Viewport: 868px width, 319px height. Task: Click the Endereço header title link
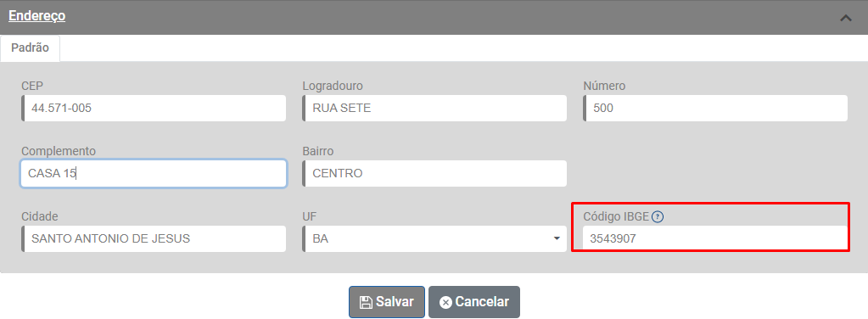point(37,16)
